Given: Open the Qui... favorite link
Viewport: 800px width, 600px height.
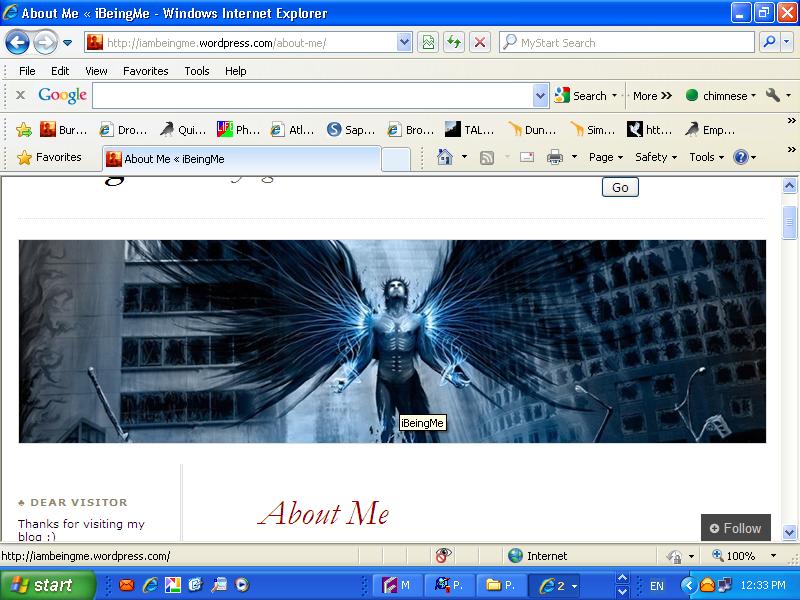Looking at the screenshot, I should 183,130.
